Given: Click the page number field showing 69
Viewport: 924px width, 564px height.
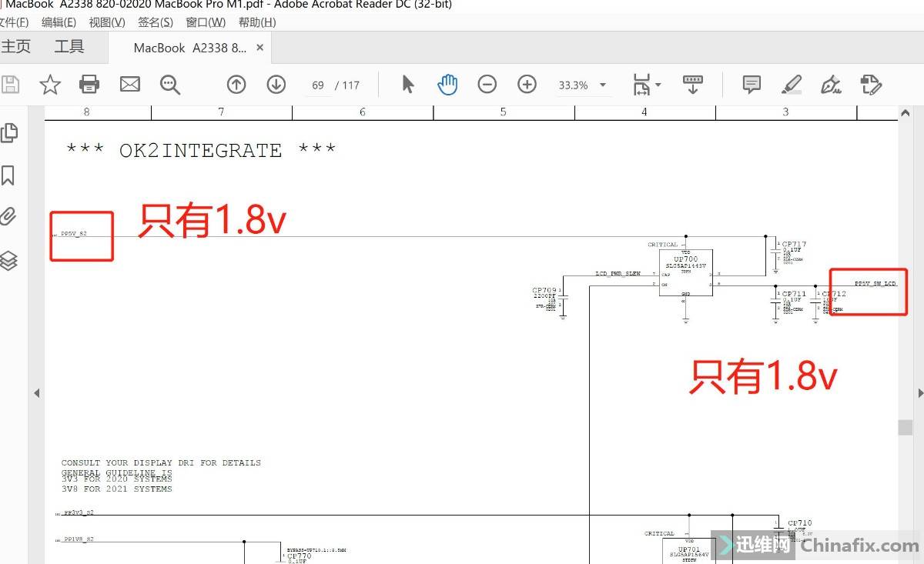Looking at the screenshot, I should click(x=318, y=85).
